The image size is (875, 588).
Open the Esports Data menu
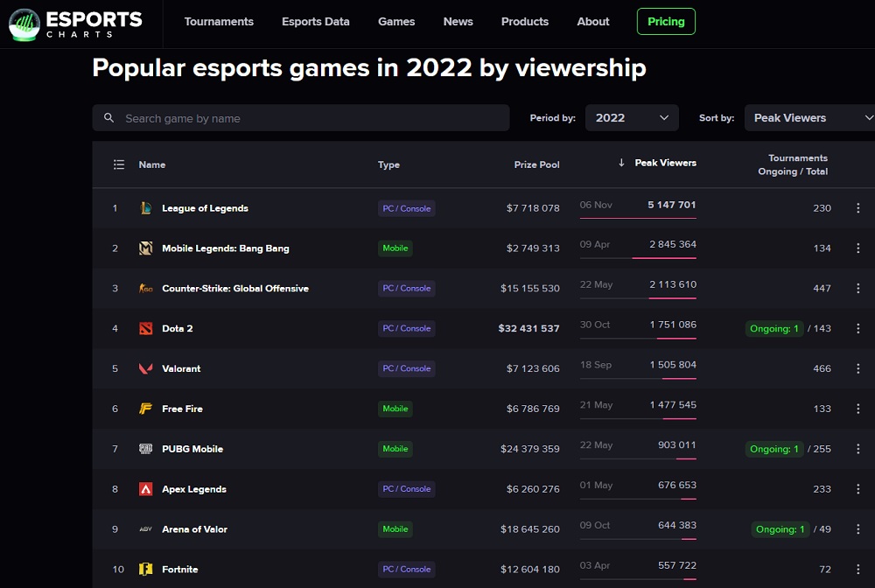coord(315,22)
